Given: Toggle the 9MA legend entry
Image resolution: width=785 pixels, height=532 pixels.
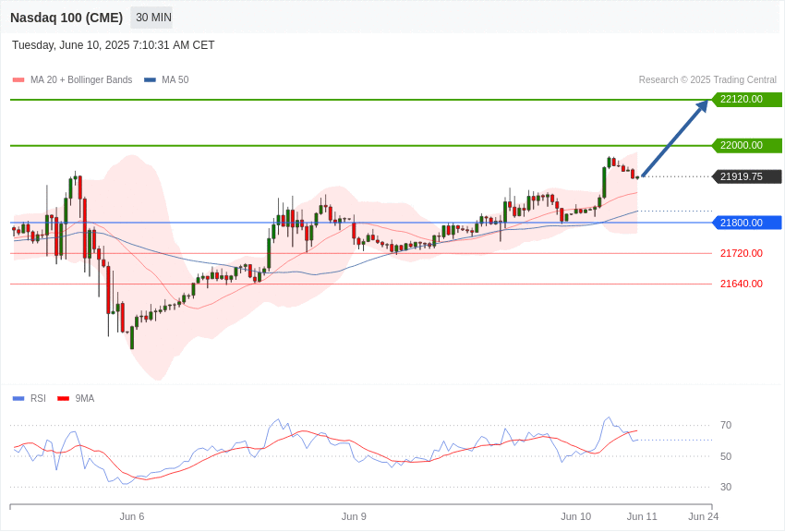Looking at the screenshot, I should [x=76, y=398].
